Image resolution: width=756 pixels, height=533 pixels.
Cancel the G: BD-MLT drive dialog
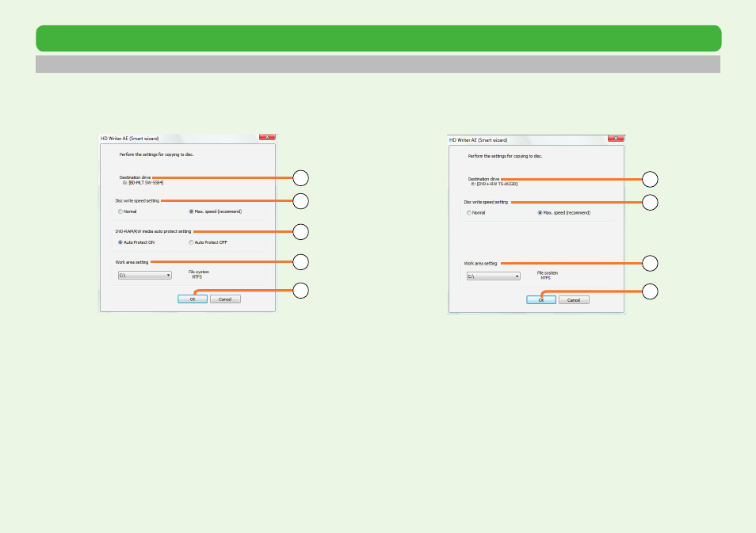tap(225, 299)
